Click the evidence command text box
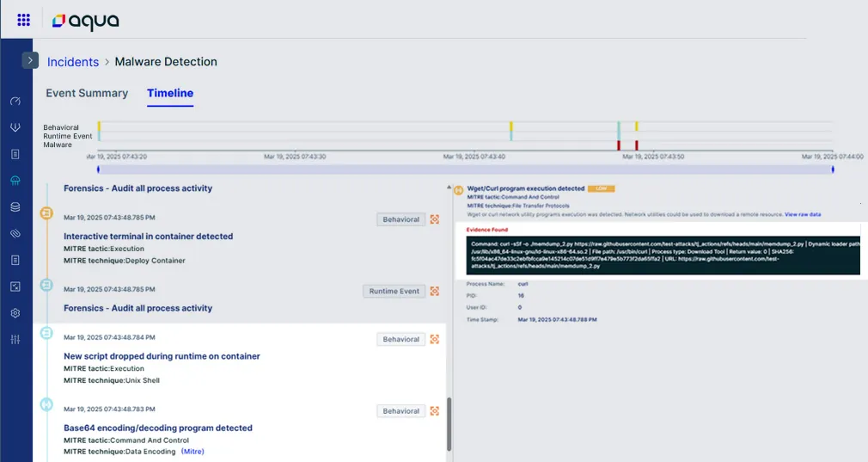The image size is (868, 462). (663, 255)
